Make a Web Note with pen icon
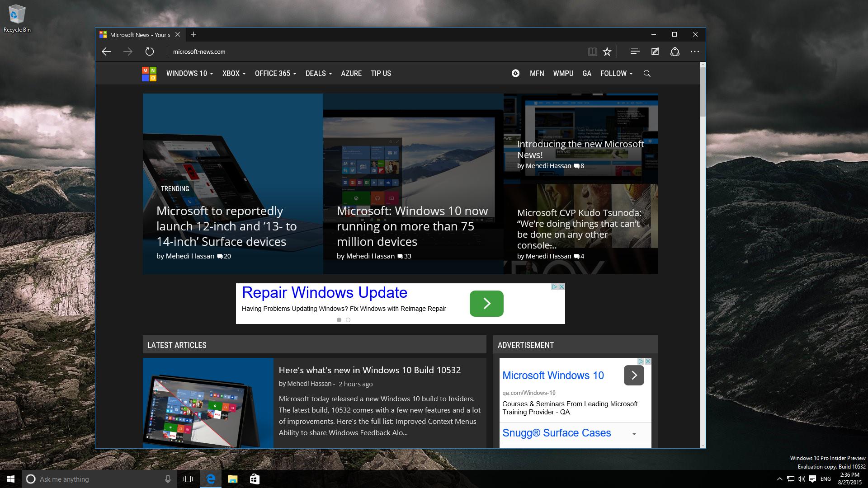Screen dimensions: 868x488 tap(655, 52)
